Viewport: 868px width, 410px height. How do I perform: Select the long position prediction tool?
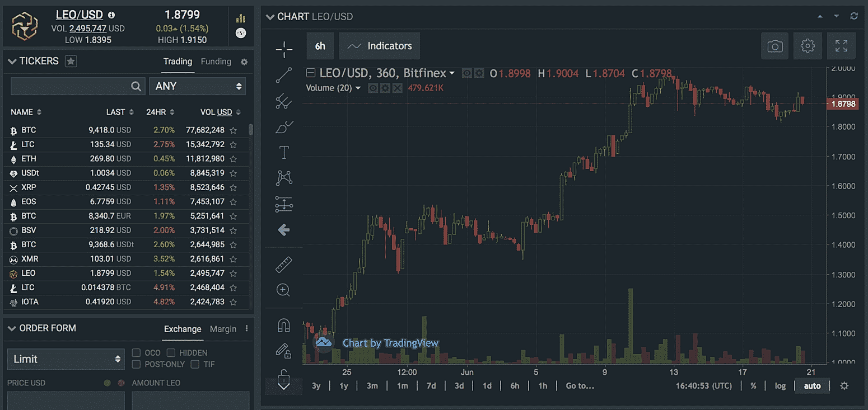pyautogui.click(x=284, y=204)
